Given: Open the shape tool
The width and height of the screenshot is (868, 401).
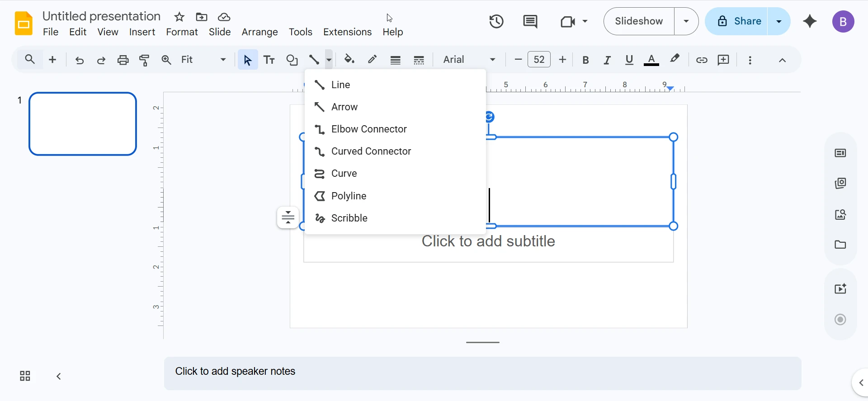Looking at the screenshot, I should point(292,60).
